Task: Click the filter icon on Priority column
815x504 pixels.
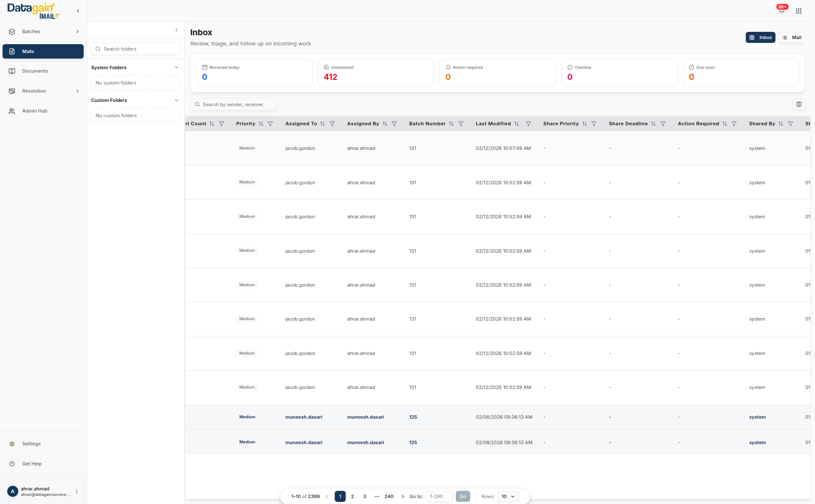Action: (x=271, y=124)
